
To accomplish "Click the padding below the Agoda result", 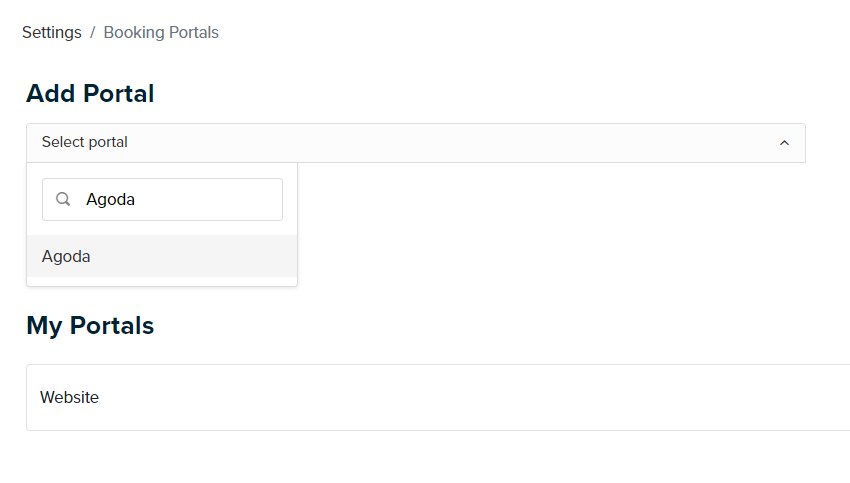I will [x=162, y=281].
